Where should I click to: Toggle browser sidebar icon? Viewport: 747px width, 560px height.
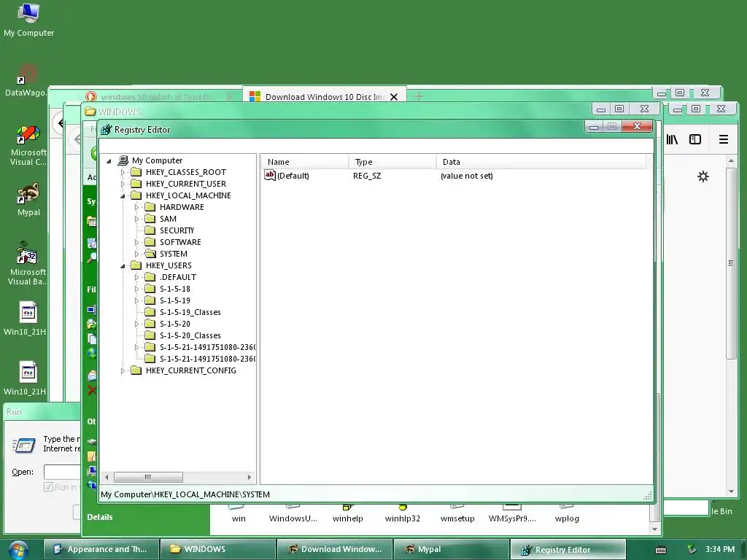[x=695, y=139]
